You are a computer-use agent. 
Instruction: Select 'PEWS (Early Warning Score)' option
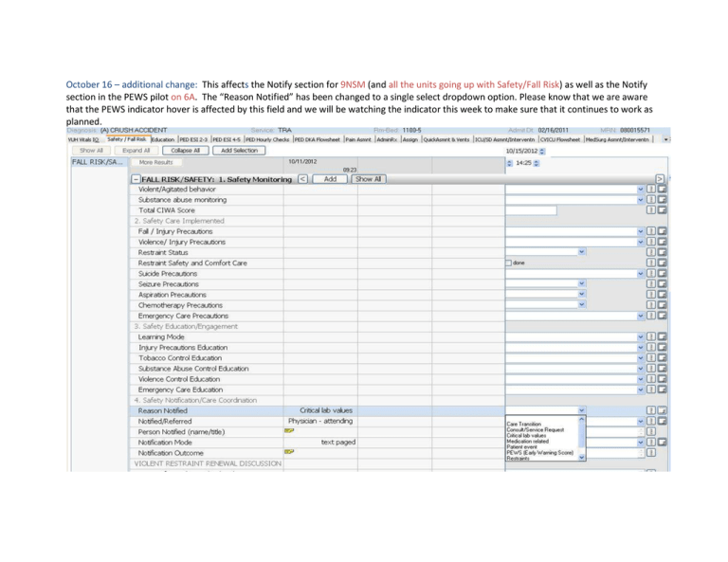coord(540,452)
